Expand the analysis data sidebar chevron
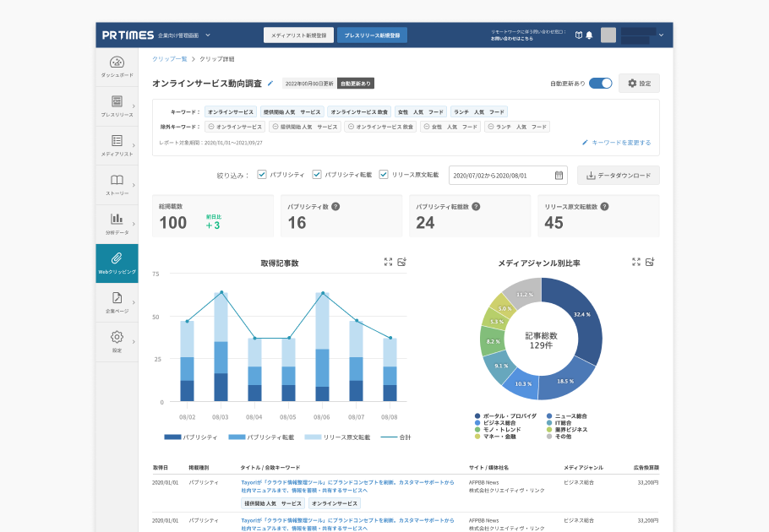This screenshot has height=532, width=769. (134, 225)
